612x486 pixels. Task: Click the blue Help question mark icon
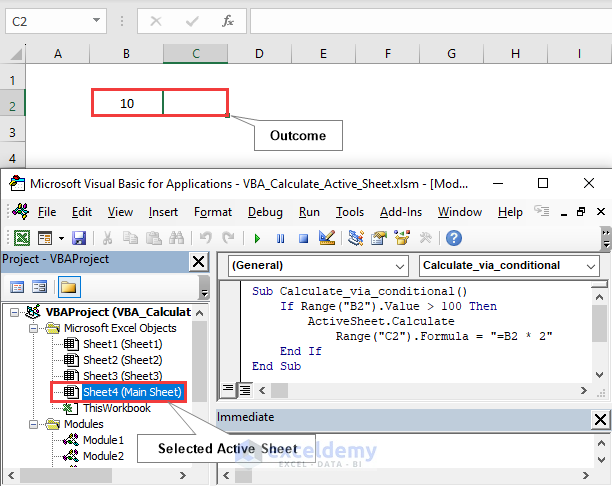(454, 238)
